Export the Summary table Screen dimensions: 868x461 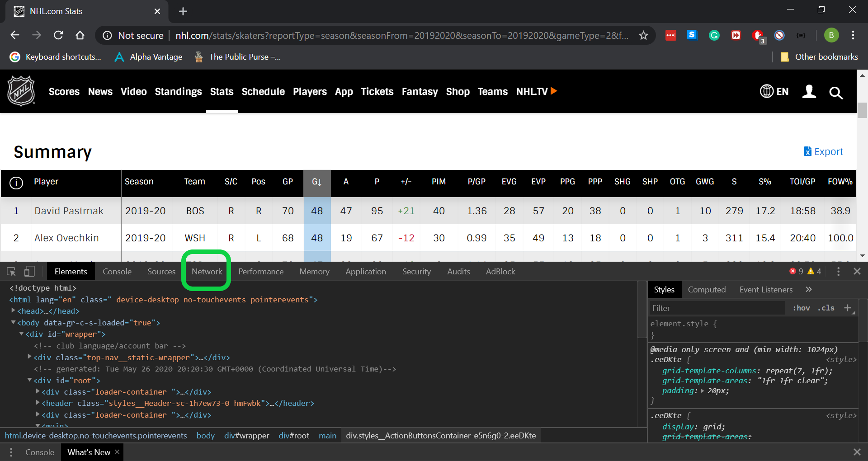(x=823, y=151)
